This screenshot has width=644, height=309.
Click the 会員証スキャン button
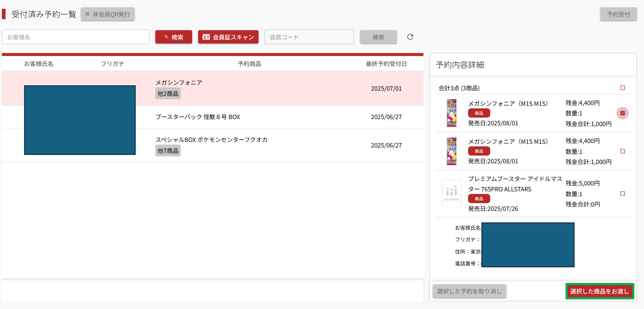228,37
